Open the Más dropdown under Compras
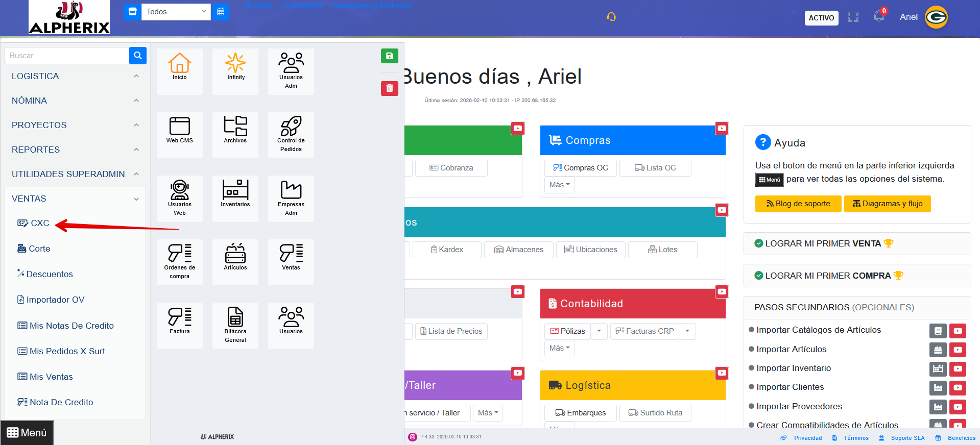The width and height of the screenshot is (980, 445). [x=559, y=185]
